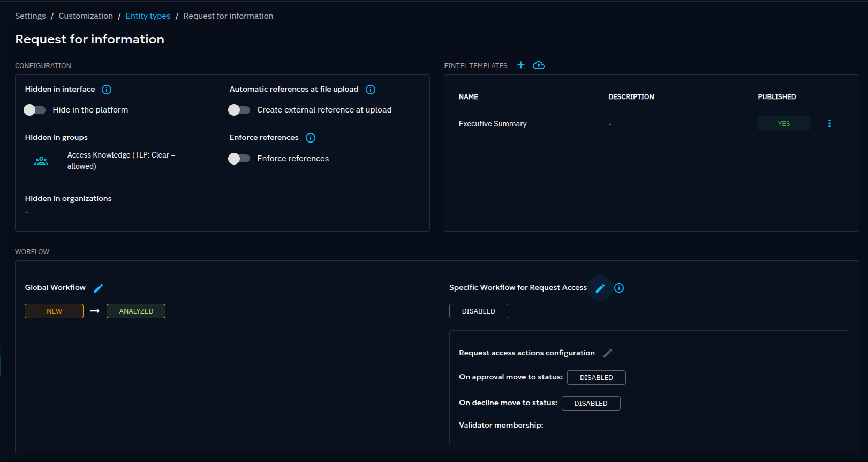Open info icon for Automatic references at file upload
Screen dimensions: 868x462
pos(371,90)
